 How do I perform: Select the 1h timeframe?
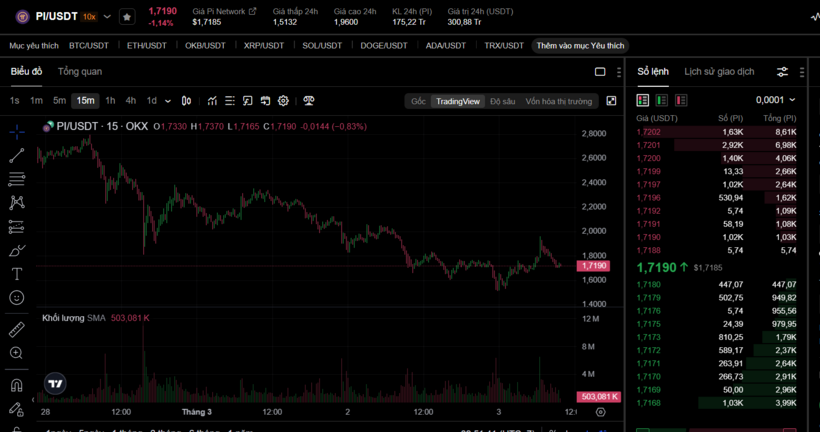110,100
